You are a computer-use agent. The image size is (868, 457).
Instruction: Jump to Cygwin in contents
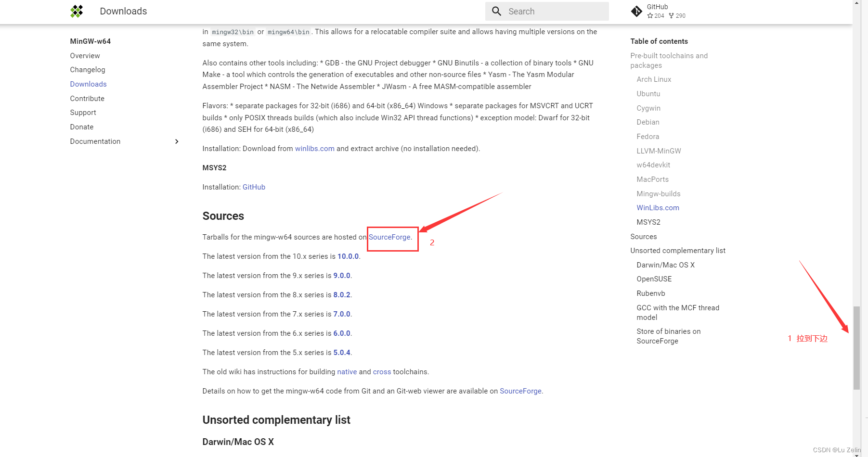tap(648, 108)
